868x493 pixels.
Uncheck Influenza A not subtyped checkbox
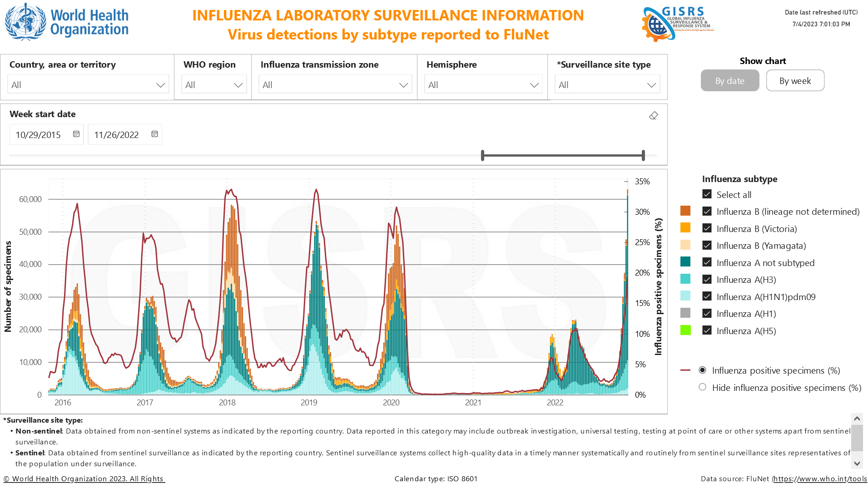coord(707,262)
